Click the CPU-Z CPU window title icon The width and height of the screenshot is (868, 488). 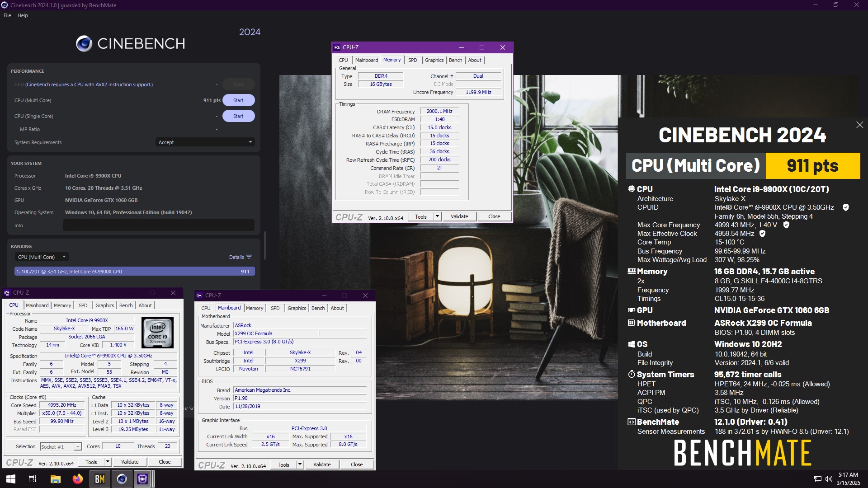(7, 293)
